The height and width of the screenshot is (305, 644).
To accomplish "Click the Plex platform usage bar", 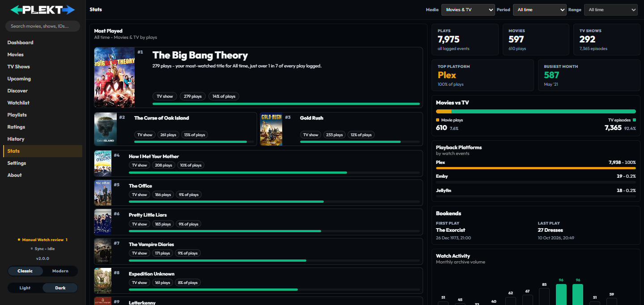I will [536, 168].
